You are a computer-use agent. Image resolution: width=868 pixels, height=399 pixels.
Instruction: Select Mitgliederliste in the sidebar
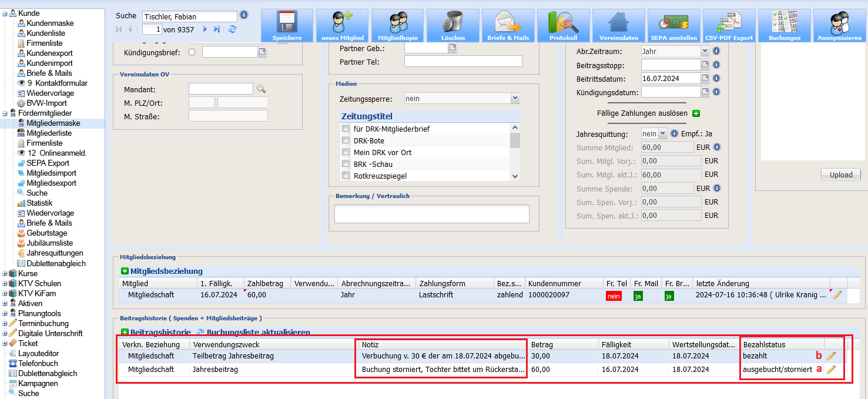pos(49,133)
